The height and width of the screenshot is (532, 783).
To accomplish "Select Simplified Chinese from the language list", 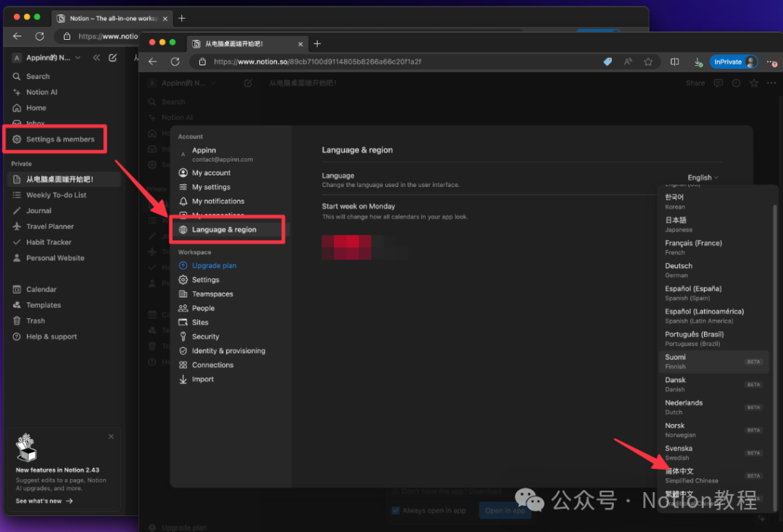I will pyautogui.click(x=713, y=475).
